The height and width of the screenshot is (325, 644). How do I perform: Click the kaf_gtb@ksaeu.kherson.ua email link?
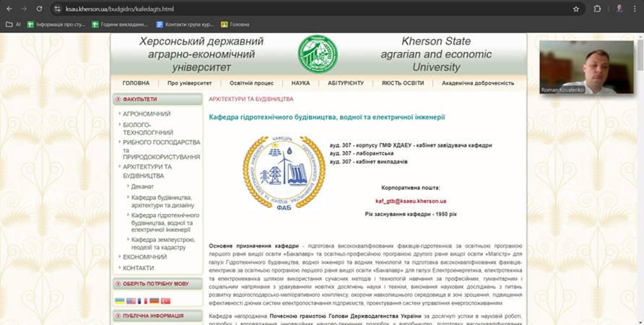click(411, 201)
